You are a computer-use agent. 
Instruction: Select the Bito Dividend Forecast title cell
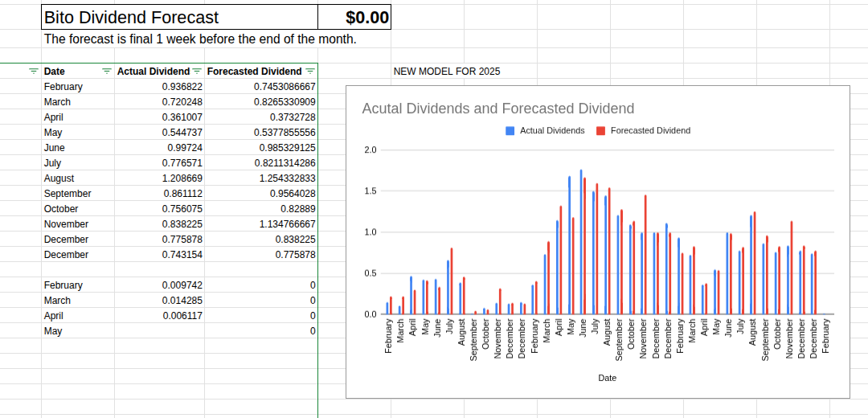[x=180, y=17]
